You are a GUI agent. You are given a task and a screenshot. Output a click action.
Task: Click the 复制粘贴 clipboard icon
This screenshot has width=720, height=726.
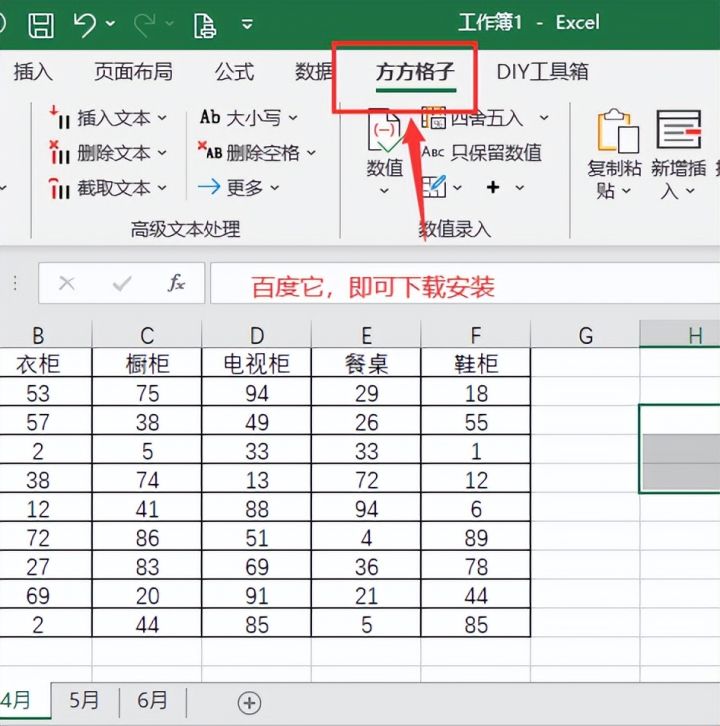617,131
